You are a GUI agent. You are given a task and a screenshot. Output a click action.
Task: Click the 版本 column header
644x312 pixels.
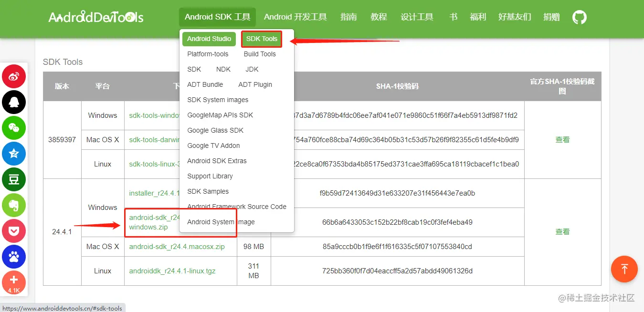click(62, 86)
